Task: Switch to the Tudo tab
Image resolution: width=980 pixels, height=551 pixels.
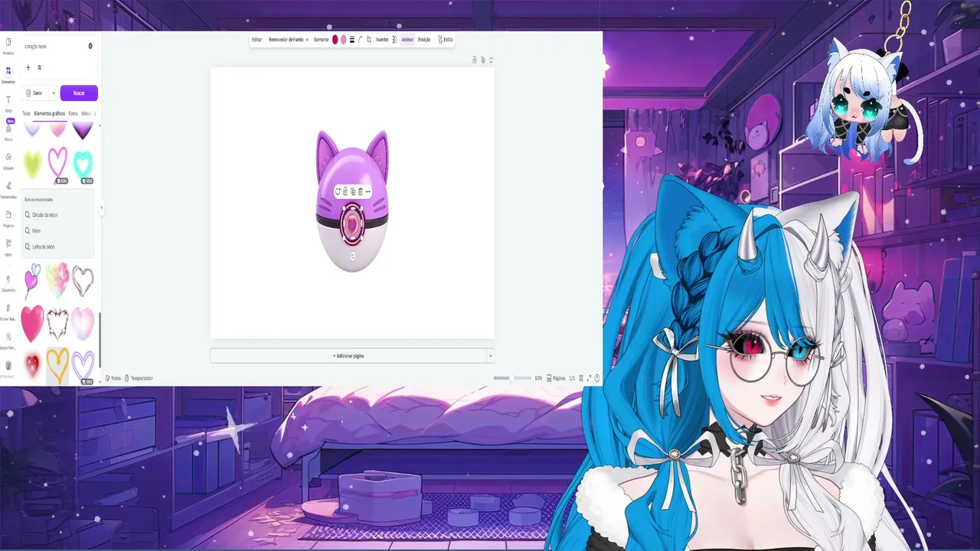Action: point(26,113)
